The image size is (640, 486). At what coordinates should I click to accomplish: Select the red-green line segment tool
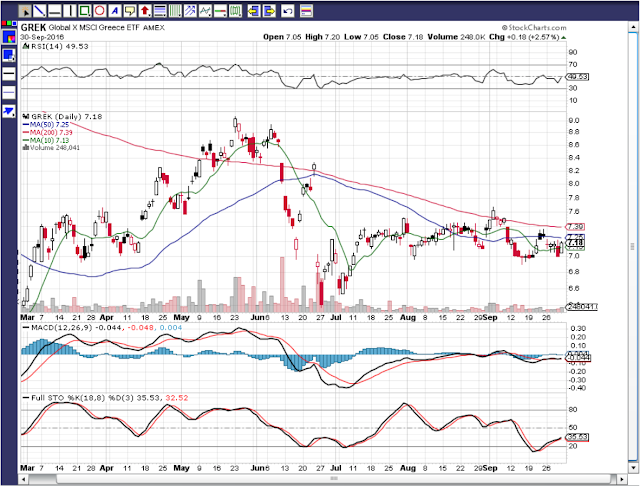220,11
